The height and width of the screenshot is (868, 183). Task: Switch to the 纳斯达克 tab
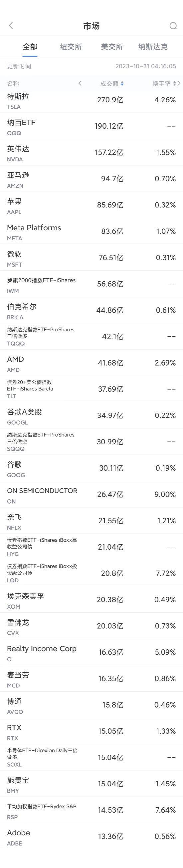153,47
